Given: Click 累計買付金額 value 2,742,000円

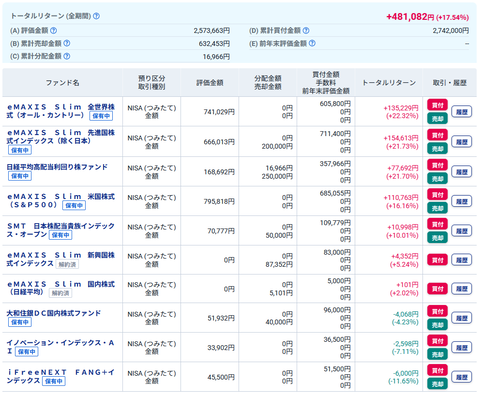Looking at the screenshot, I should pyautogui.click(x=451, y=31).
